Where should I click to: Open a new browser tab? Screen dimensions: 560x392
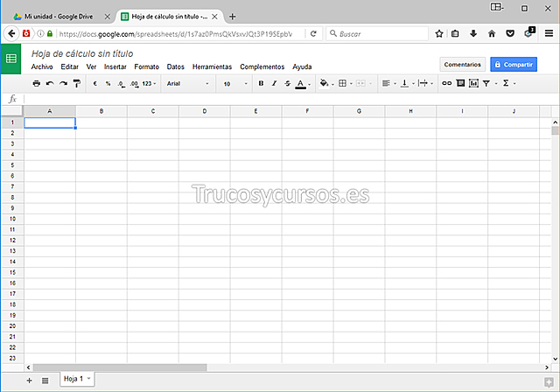[232, 17]
